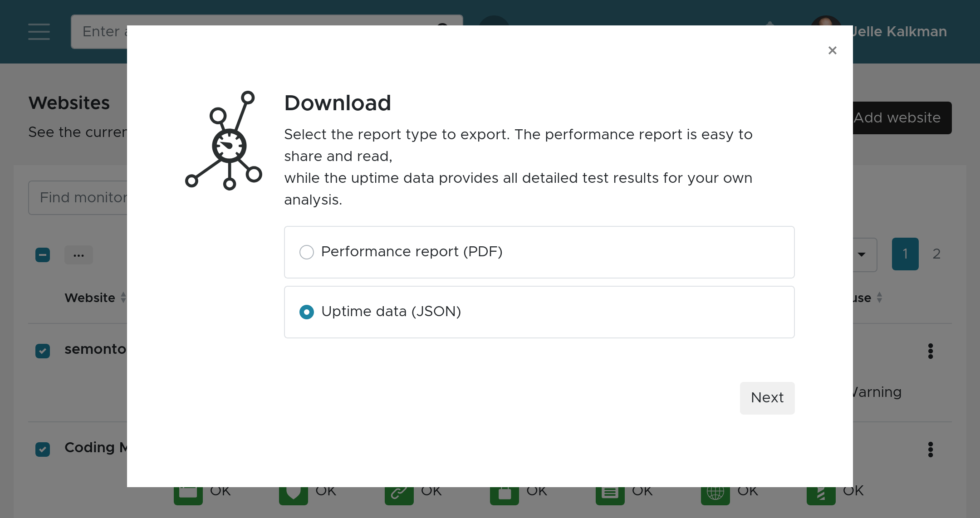The height and width of the screenshot is (518, 980).
Task: Close the Download dialog
Action: (x=832, y=50)
